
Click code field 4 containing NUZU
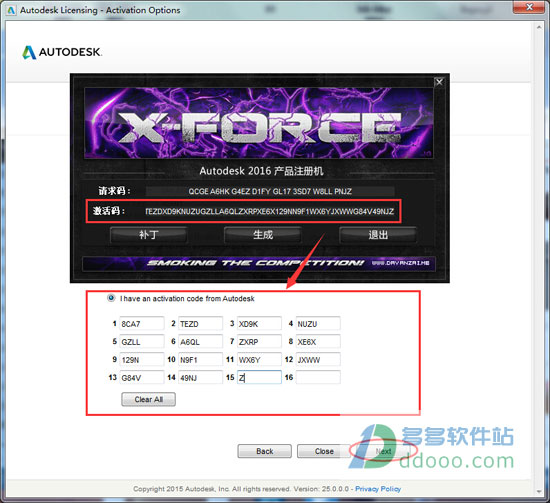click(318, 323)
